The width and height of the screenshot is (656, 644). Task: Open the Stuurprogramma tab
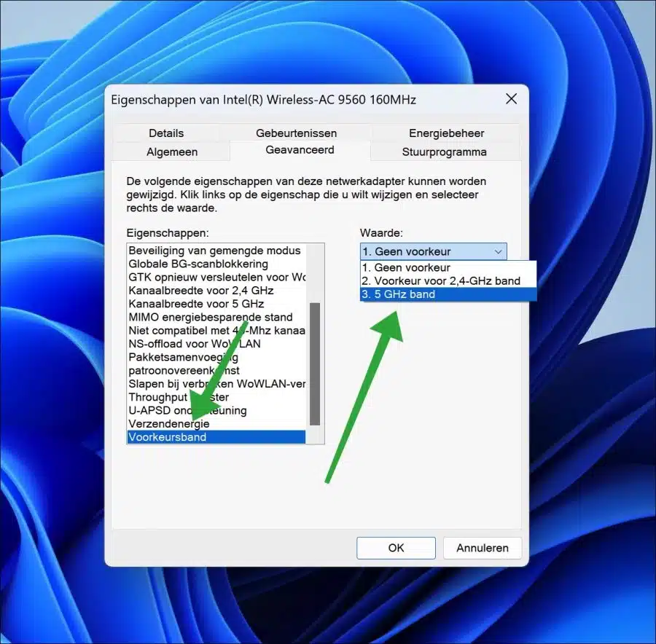444,152
